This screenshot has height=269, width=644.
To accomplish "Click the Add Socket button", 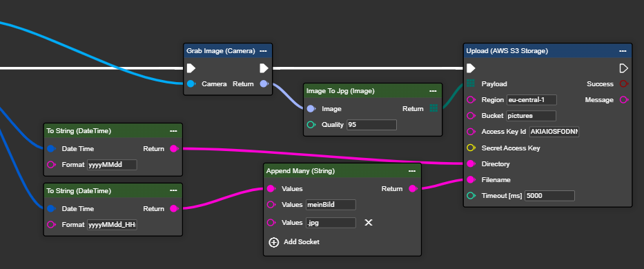I will pyautogui.click(x=294, y=242).
